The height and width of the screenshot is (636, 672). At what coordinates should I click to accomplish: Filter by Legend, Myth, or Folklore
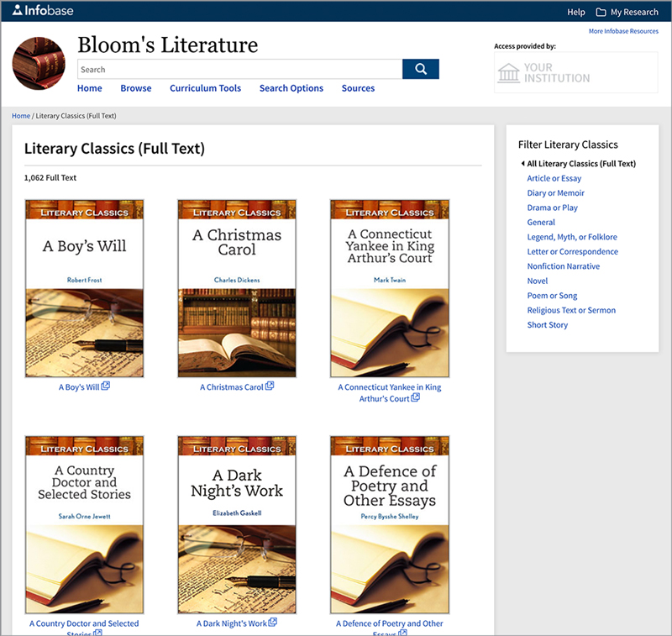572,237
